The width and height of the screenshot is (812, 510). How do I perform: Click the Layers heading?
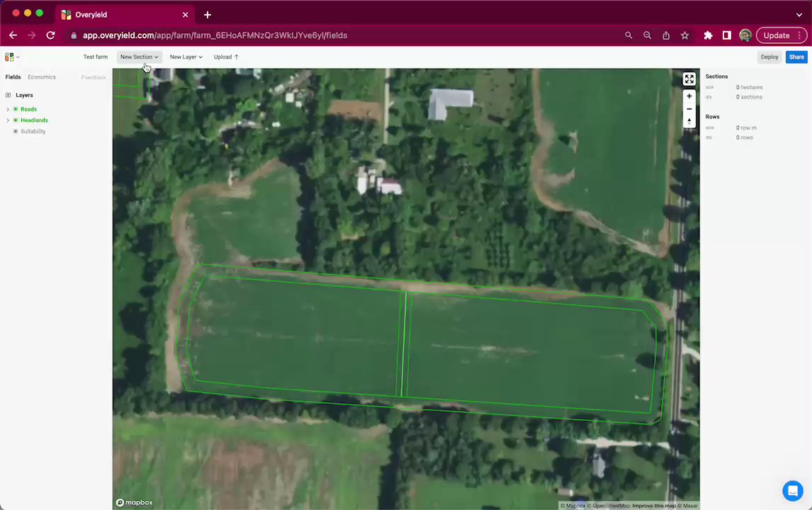24,95
